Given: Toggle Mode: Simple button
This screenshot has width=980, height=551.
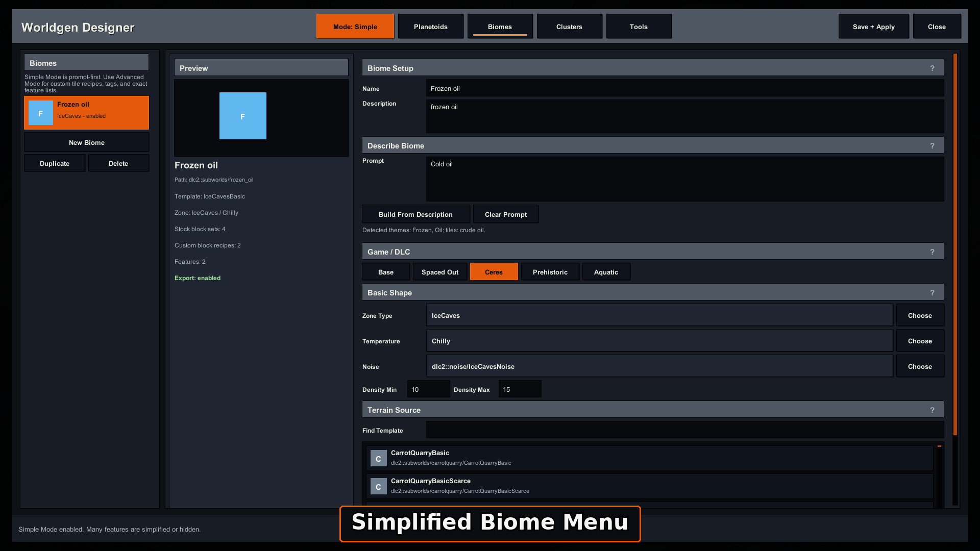Looking at the screenshot, I should 355,27.
